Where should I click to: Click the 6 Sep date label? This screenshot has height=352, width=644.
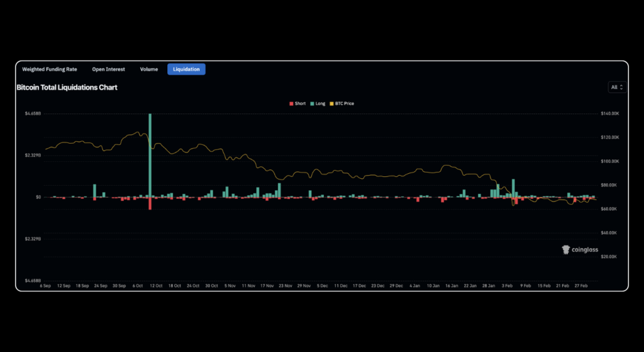(x=45, y=285)
